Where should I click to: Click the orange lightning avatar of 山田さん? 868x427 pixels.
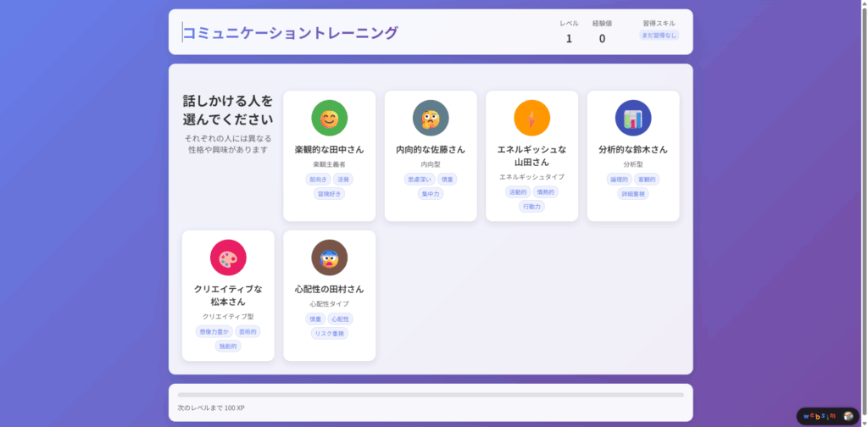531,118
